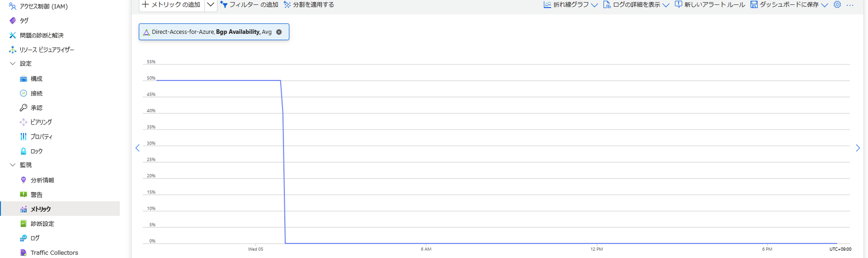
Task: Remove the Bgp Availability metric chip
Action: coord(279,32)
